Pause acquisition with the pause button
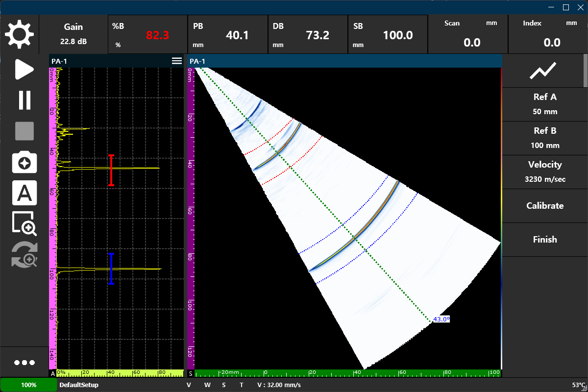 24,100
